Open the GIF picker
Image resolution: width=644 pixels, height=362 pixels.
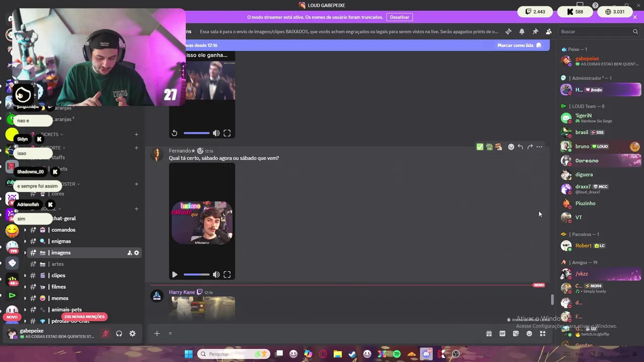tap(502, 333)
